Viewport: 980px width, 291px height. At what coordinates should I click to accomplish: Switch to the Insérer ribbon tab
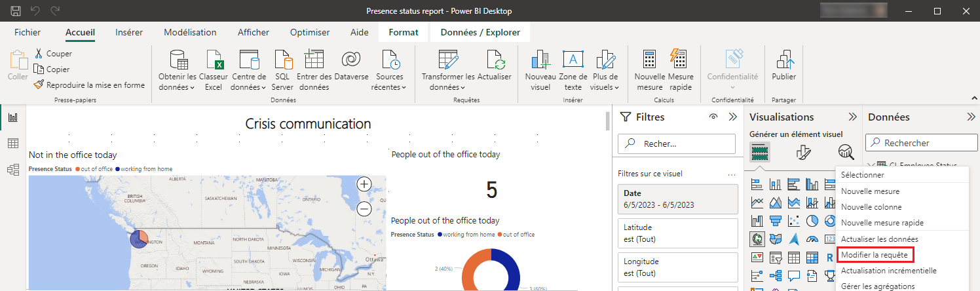[x=129, y=32]
